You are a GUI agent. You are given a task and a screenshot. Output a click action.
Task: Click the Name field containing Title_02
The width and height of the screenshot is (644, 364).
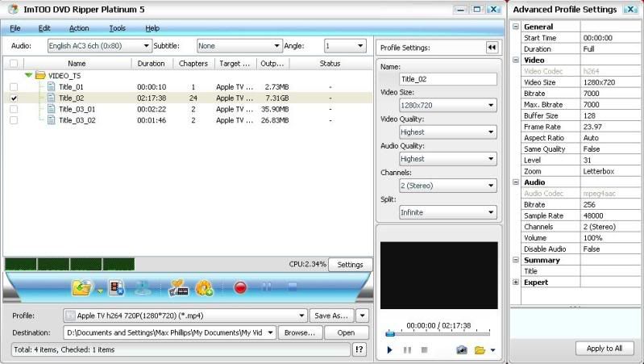coord(447,79)
